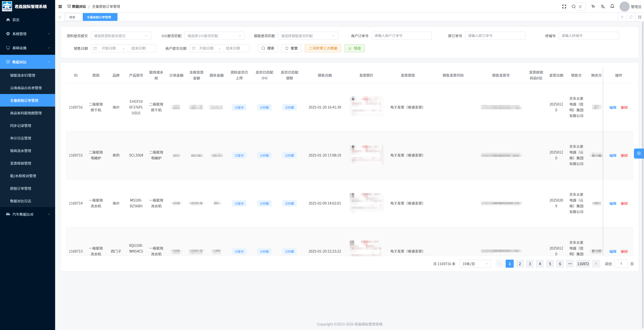Image resolution: width=644 pixels, height=330 pixels.
Task: Click the tab grid menu icon
Action: click(640, 17)
